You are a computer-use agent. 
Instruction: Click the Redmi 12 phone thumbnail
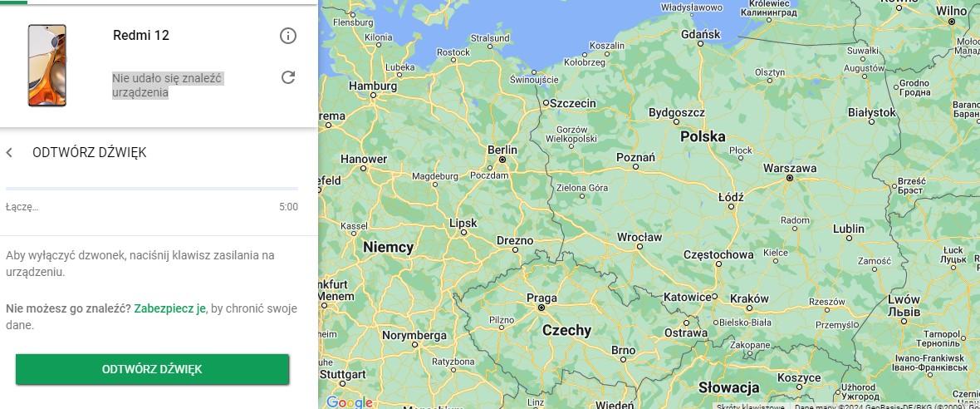(x=47, y=65)
